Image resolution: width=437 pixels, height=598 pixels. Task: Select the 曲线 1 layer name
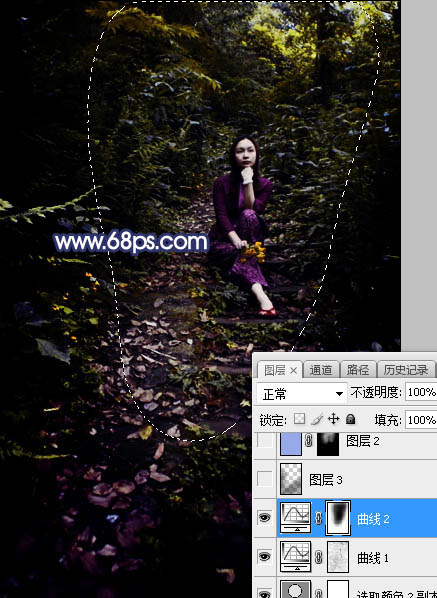point(373,558)
